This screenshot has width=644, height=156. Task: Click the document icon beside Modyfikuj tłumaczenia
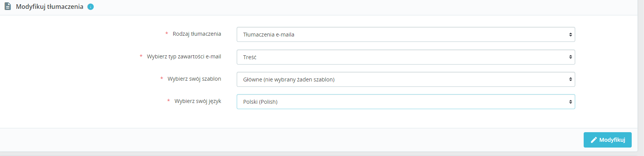pos(8,7)
